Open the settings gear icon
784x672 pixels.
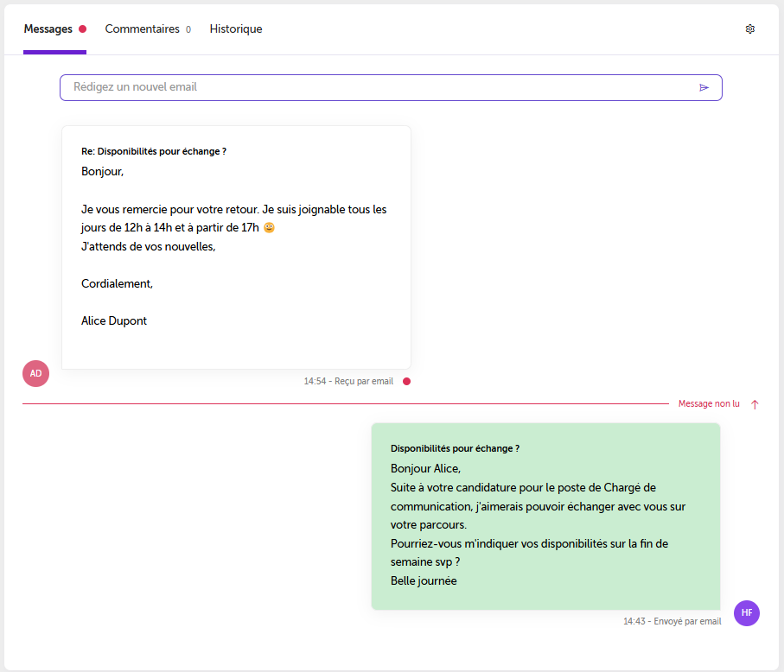pos(749,29)
